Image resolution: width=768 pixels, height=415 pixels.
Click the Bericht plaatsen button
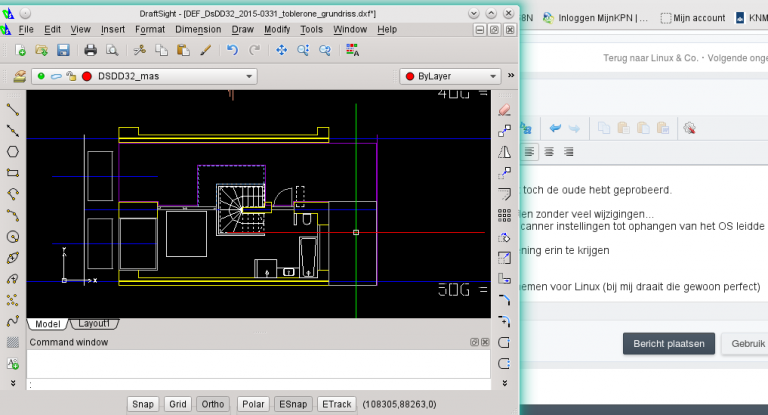pyautogui.click(x=668, y=343)
